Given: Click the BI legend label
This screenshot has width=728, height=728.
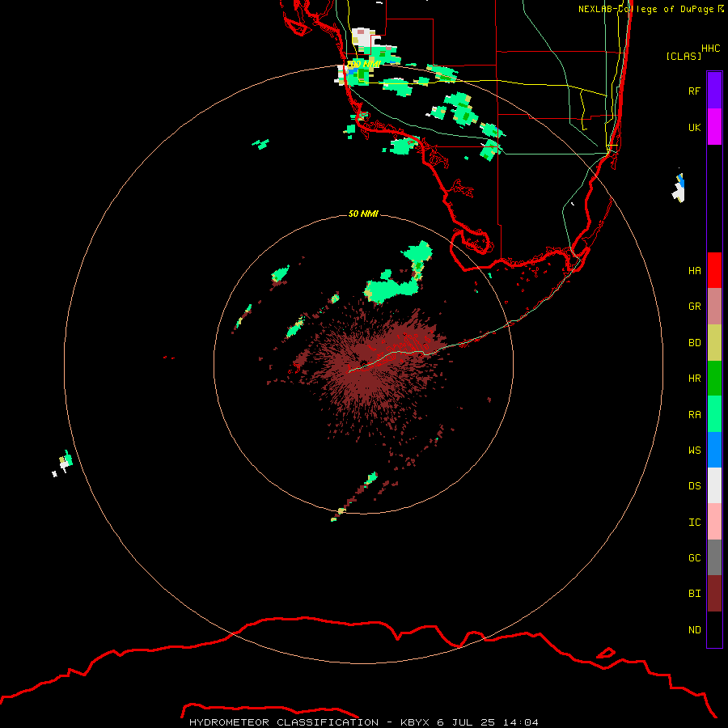Looking at the screenshot, I should tap(694, 594).
